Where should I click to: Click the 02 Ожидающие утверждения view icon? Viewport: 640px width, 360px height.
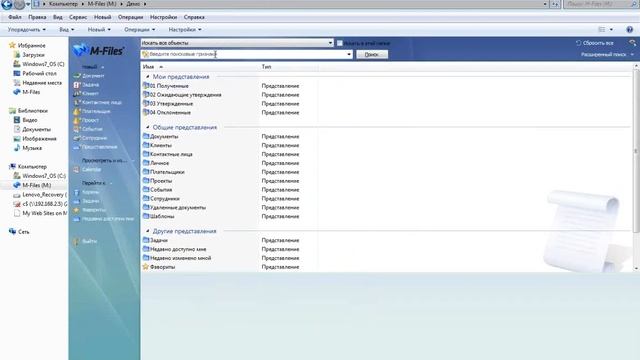tap(146, 95)
